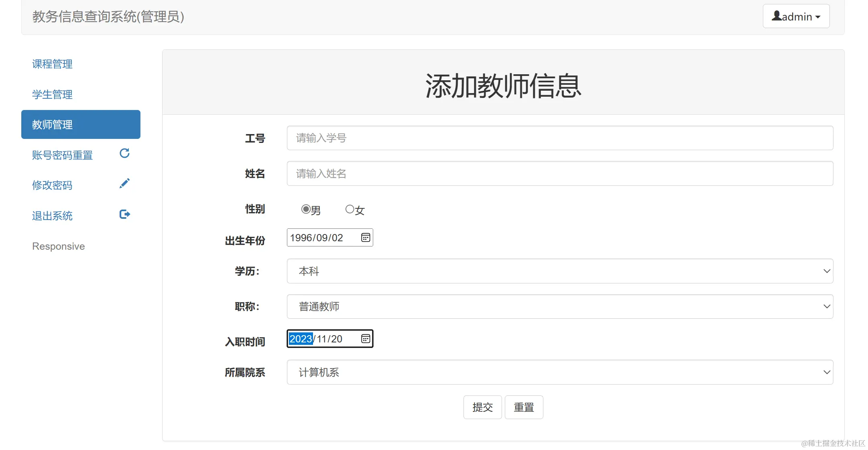The image size is (868, 450).
Task: Open 学生管理 in the sidebar
Action: 52,95
